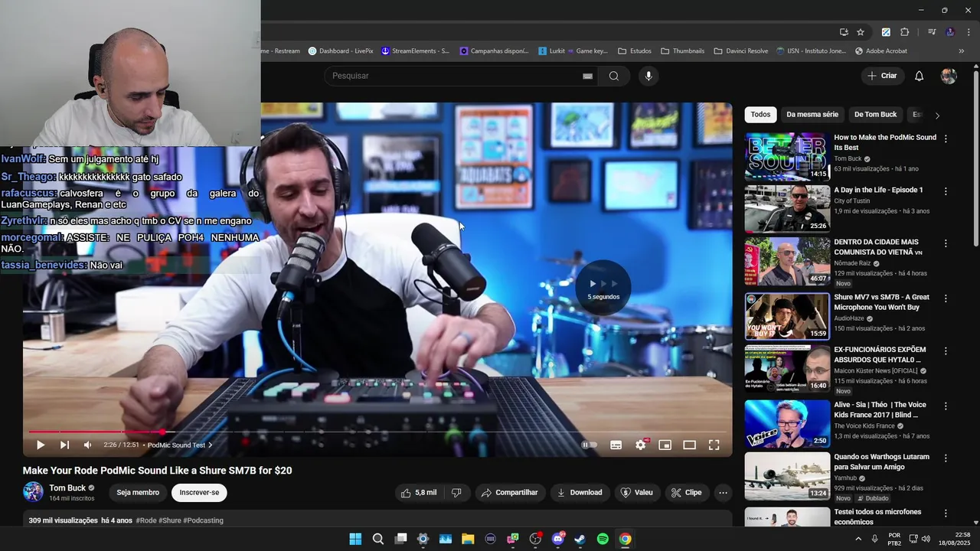Image resolution: width=980 pixels, height=551 pixels.
Task: Skip to the next video
Action: pos(64,445)
